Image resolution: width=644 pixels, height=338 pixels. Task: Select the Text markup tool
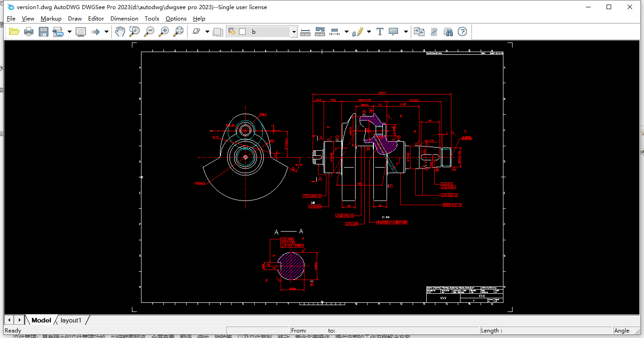click(380, 32)
